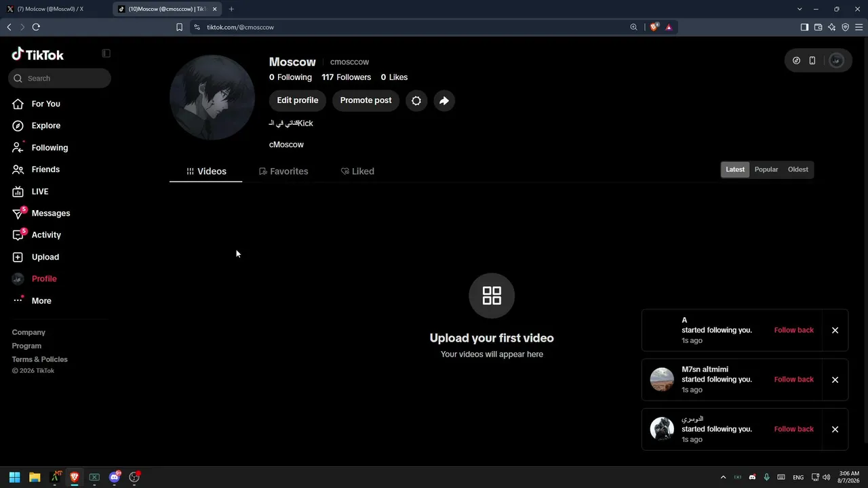This screenshot has width=868, height=488.
Task: Open the account avatar menu
Action: click(x=836, y=60)
